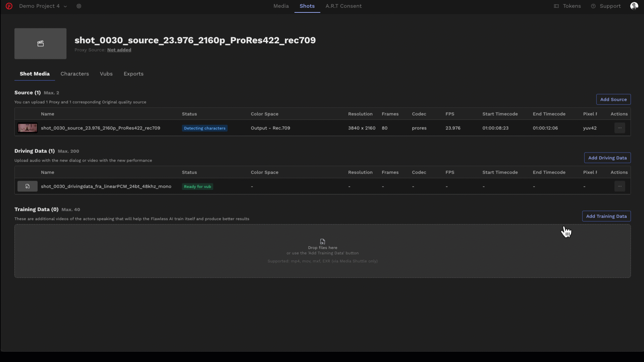The width and height of the screenshot is (644, 362).
Task: Click the video thumbnail in the source row
Action: pos(27,128)
